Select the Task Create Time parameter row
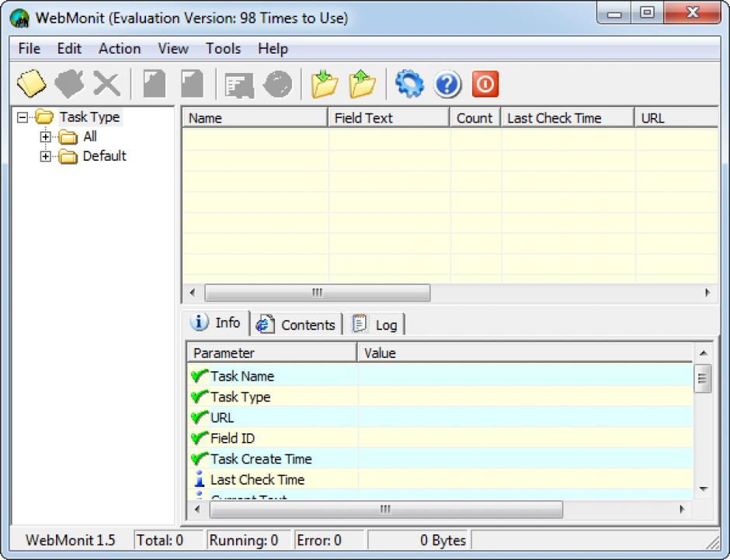Screen dimensions: 730x560 [440, 458]
